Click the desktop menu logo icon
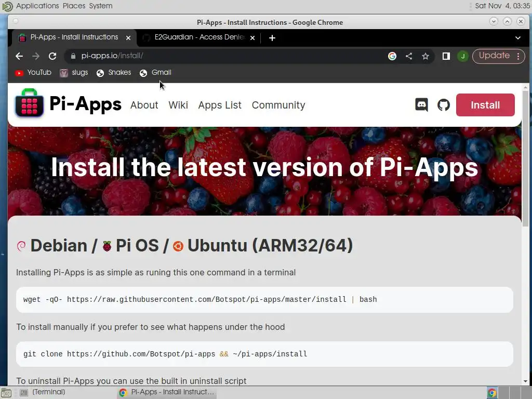The height and width of the screenshot is (399, 532). [7, 6]
